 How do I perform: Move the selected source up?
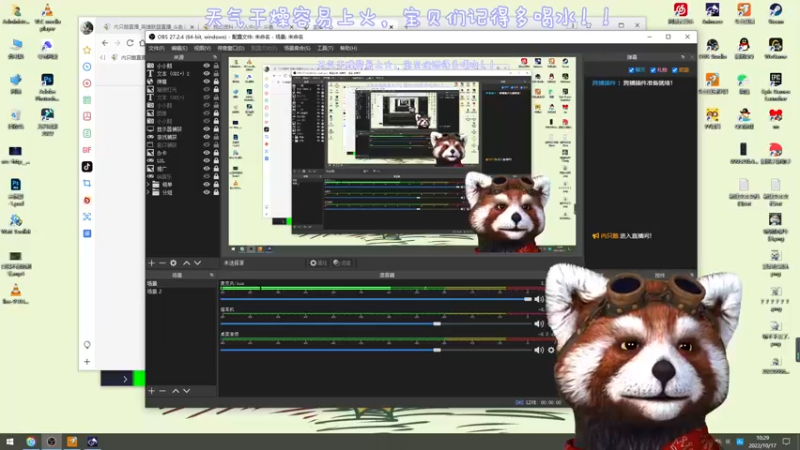pos(186,263)
